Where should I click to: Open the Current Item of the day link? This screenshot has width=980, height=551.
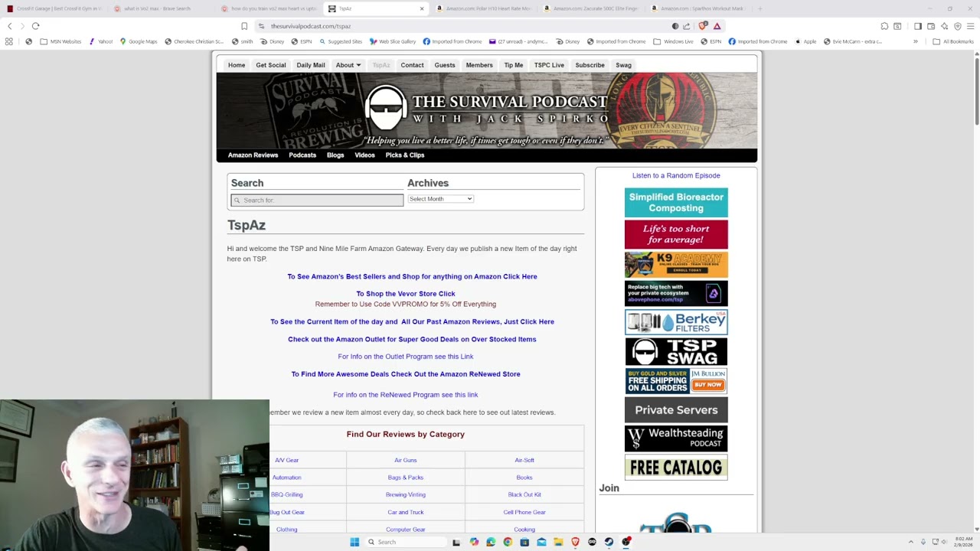412,322
